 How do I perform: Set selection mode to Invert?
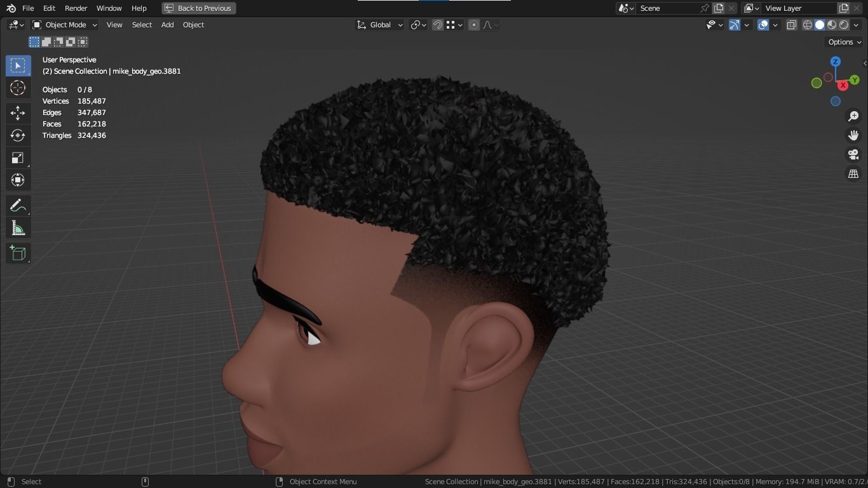71,42
